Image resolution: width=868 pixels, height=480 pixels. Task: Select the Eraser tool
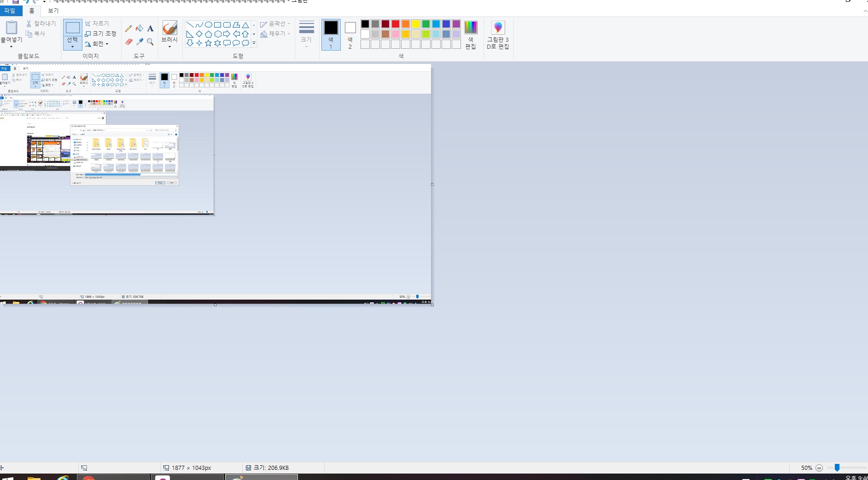click(x=128, y=42)
